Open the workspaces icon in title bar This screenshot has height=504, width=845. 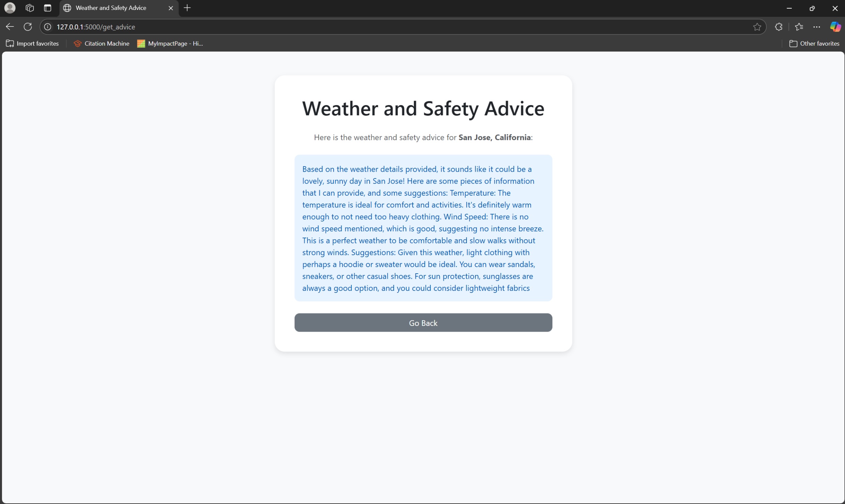pyautogui.click(x=30, y=8)
